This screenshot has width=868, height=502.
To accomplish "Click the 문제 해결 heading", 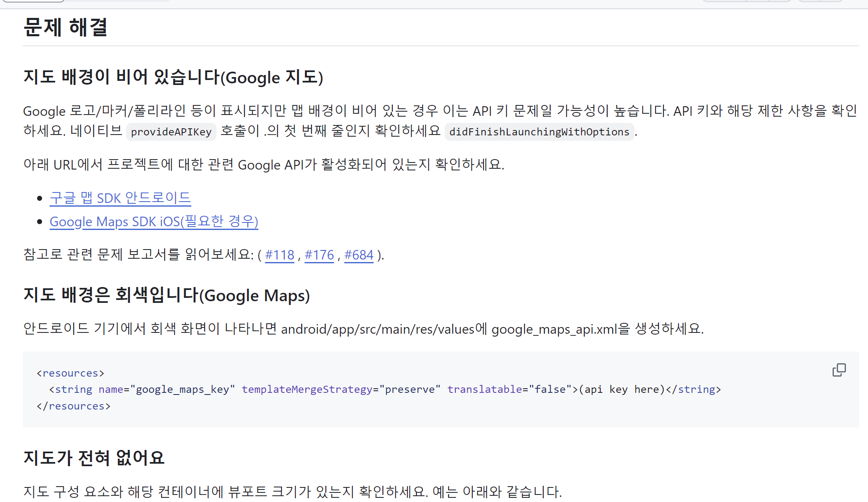I will (x=65, y=27).
